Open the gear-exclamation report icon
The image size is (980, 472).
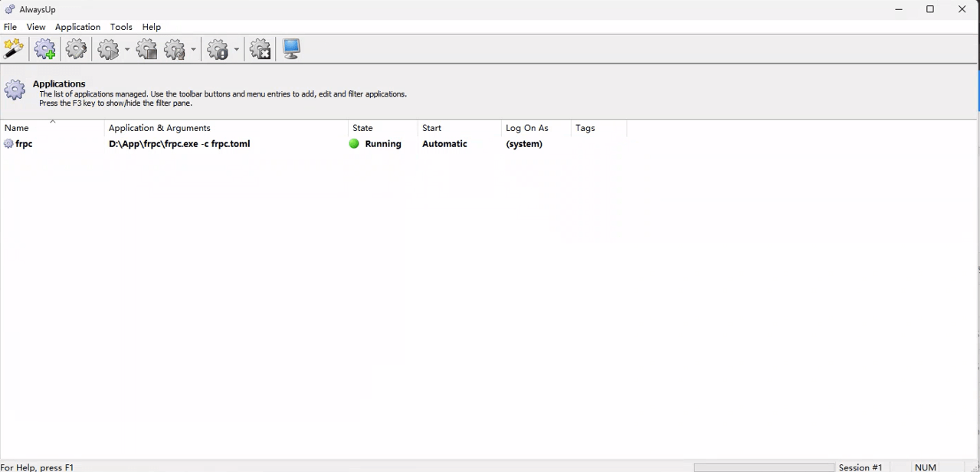218,49
